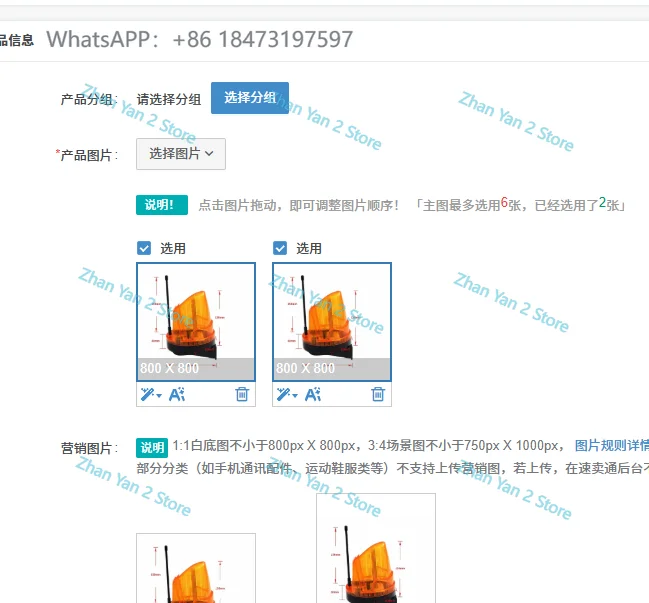
Task: Delete the first product image with trash icon
Action: point(242,394)
